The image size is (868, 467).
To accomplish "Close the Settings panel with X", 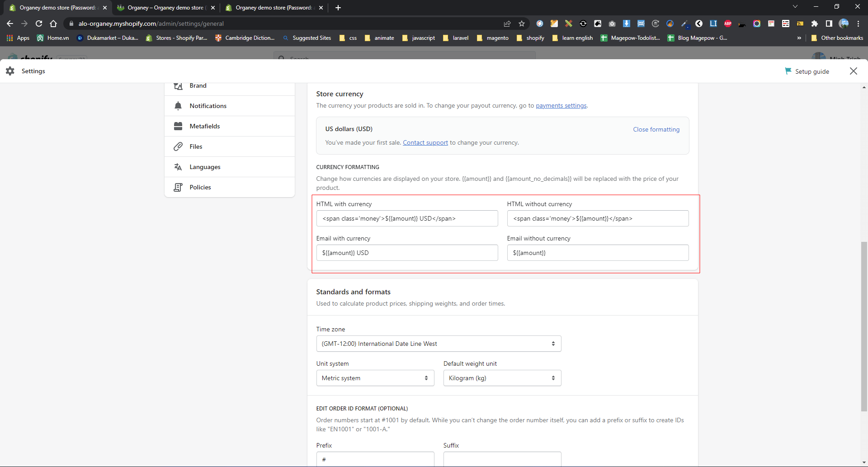I will pos(853,71).
